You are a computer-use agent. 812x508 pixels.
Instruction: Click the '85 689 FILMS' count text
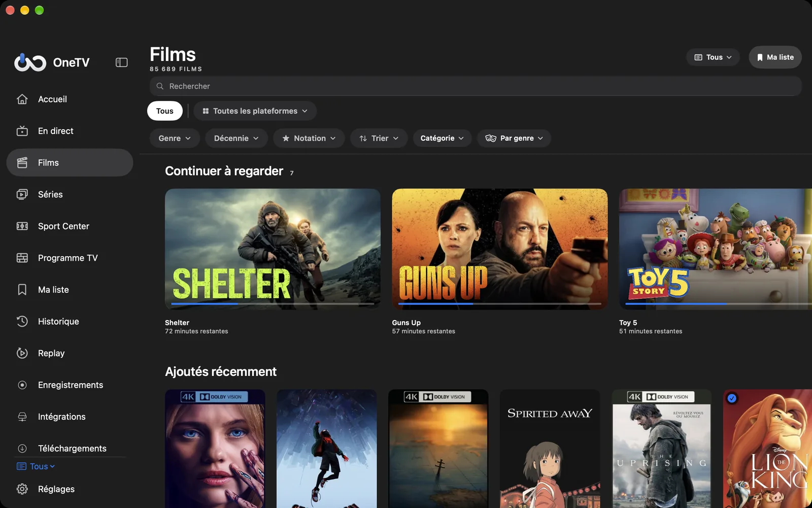(176, 69)
